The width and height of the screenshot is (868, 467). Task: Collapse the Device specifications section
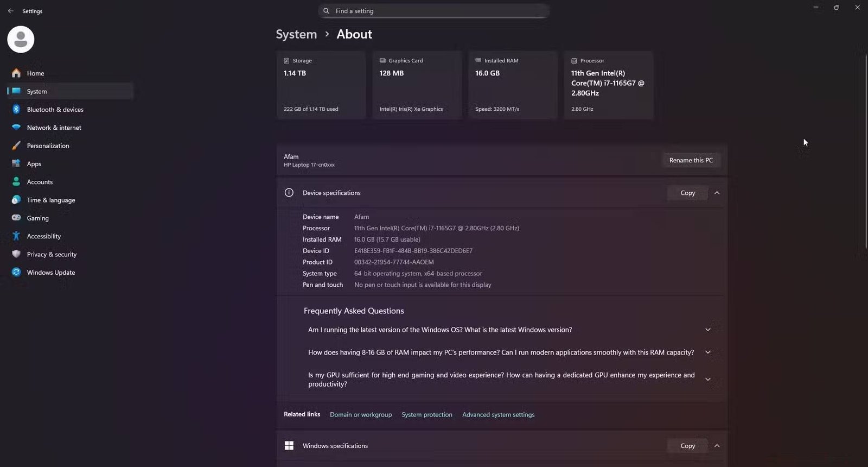tap(717, 193)
